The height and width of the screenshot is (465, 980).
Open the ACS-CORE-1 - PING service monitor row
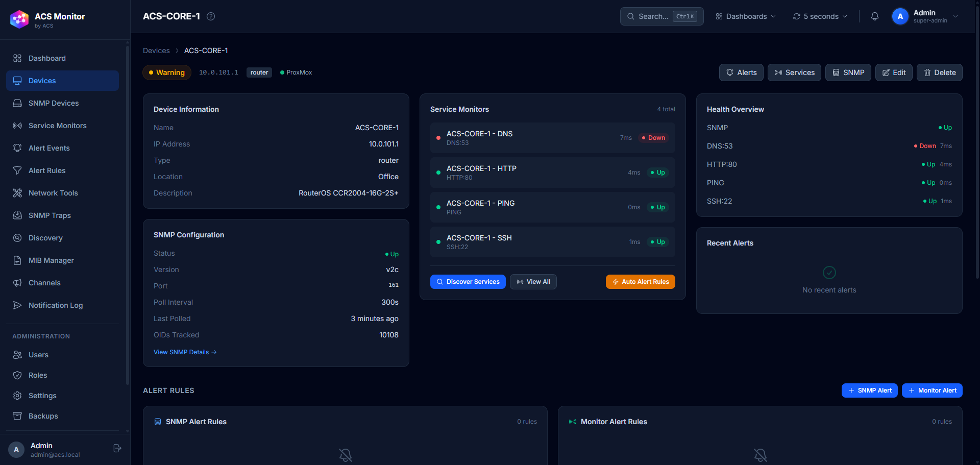click(553, 207)
